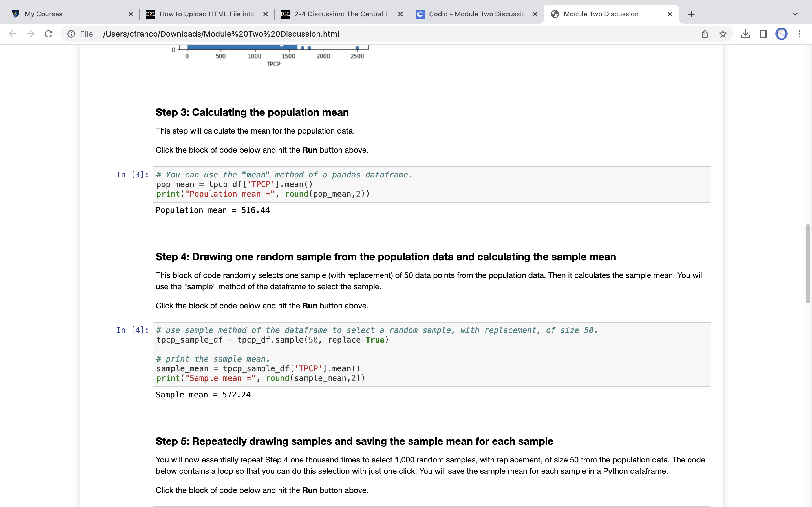Open the Downloads icon in the toolbar
Screen dimensions: 812x507
(745, 34)
